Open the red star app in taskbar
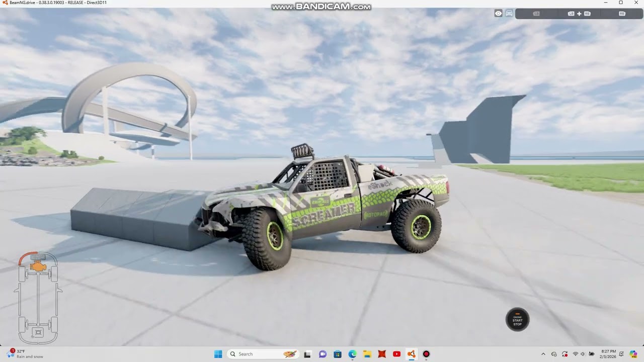The height and width of the screenshot is (362, 644). pyautogui.click(x=382, y=354)
